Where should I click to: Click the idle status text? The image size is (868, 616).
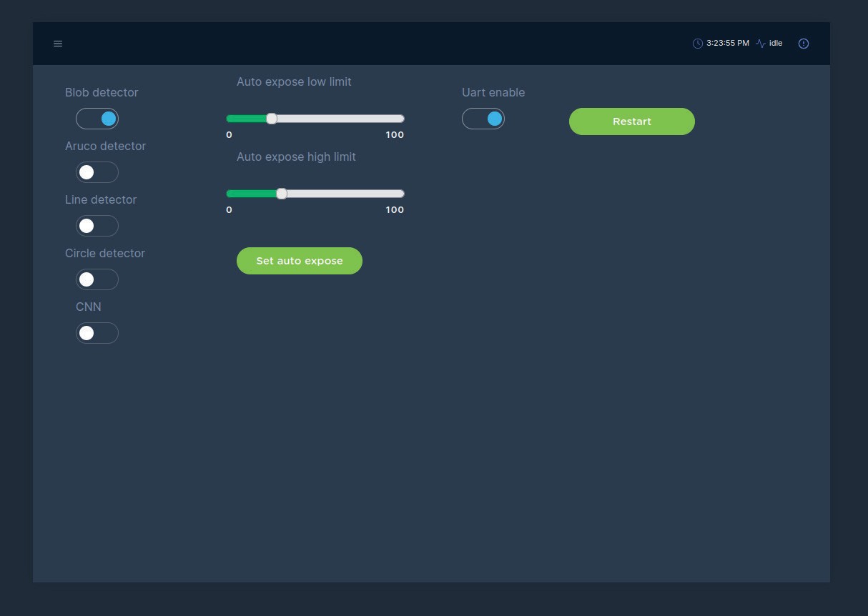pos(776,44)
